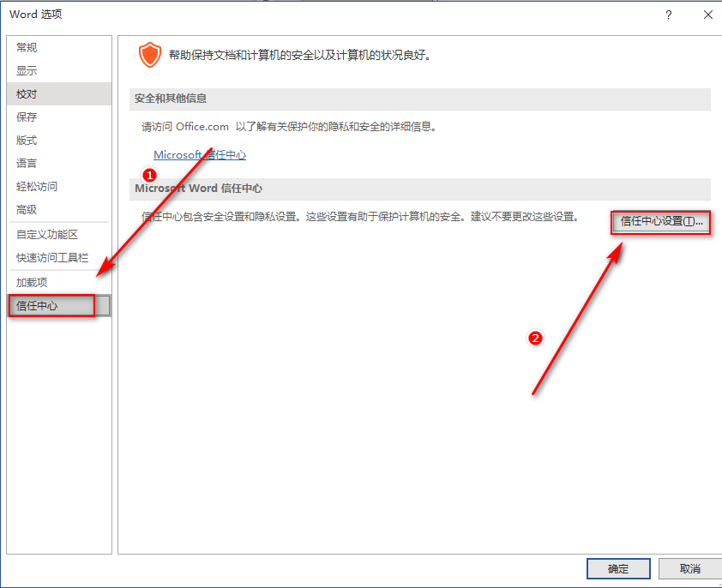Click the 安全和其他信息 section header

(x=420, y=99)
